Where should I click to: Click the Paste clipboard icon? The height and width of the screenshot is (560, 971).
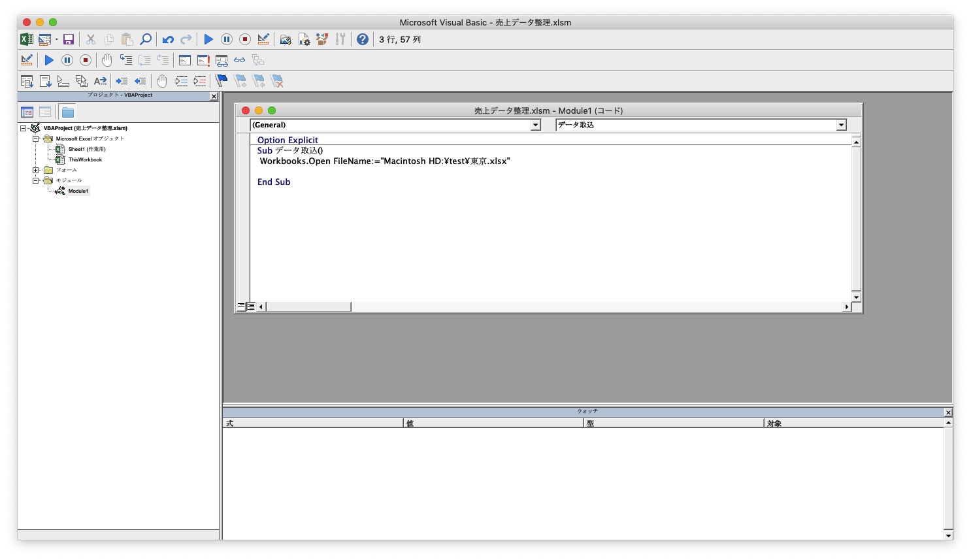[127, 40]
